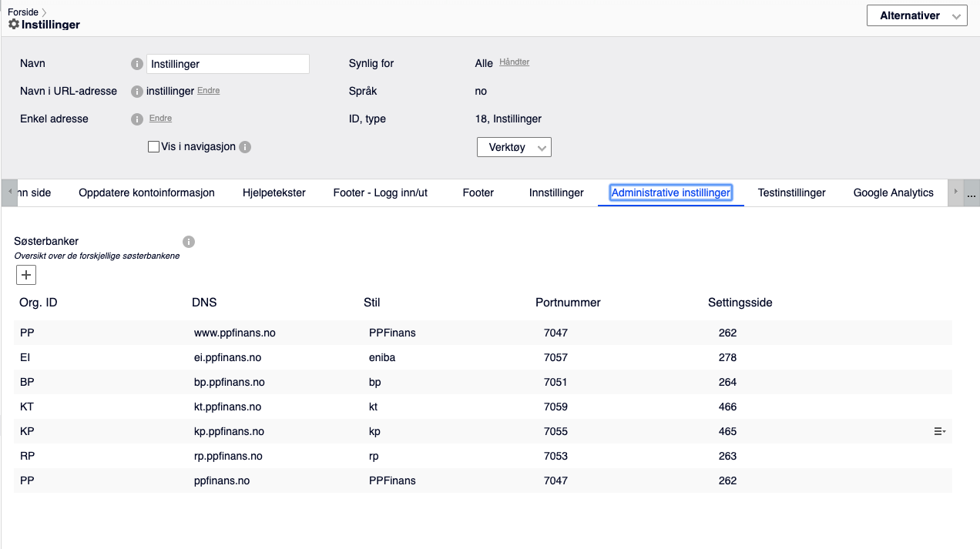The image size is (980, 549).
Task: Add a new Søsterbanker row with plus
Action: 26,275
